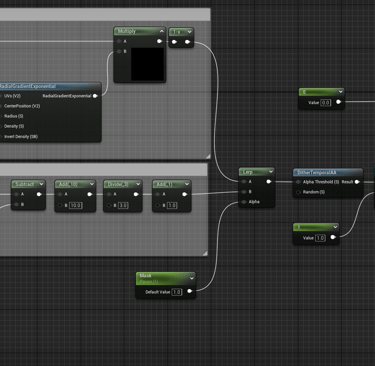Click the Subtract node's output pin

point(39,194)
